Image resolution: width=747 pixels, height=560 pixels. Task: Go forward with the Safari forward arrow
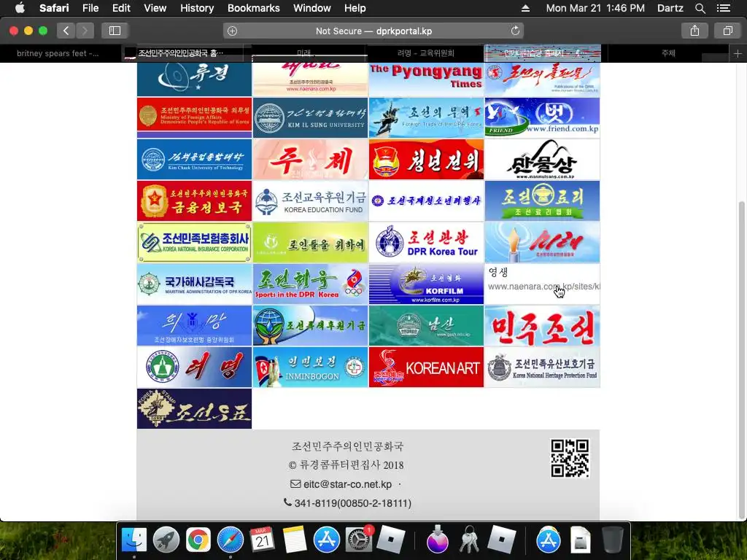(85, 31)
